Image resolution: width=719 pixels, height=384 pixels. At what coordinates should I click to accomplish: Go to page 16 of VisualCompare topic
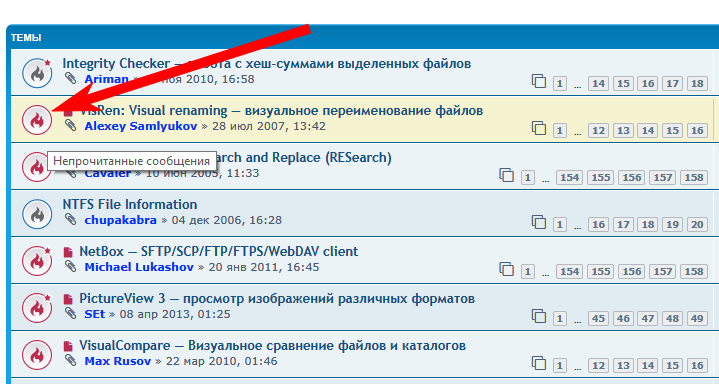tap(697, 366)
